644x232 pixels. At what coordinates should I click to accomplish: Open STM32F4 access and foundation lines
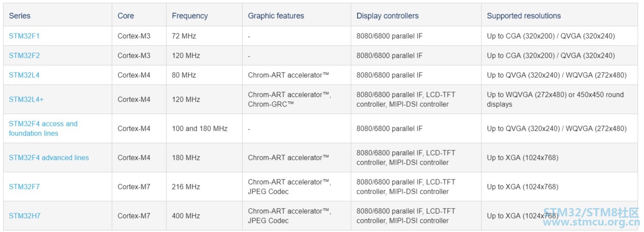(x=43, y=129)
